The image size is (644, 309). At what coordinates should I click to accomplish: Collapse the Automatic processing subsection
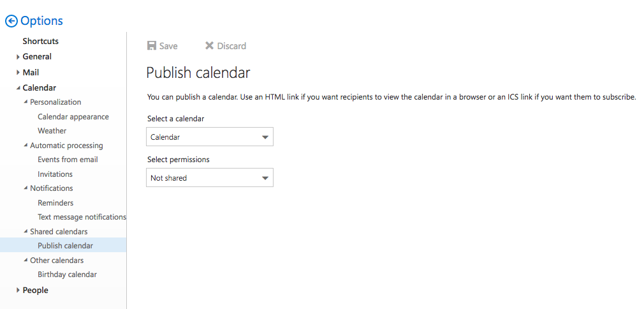click(x=26, y=145)
